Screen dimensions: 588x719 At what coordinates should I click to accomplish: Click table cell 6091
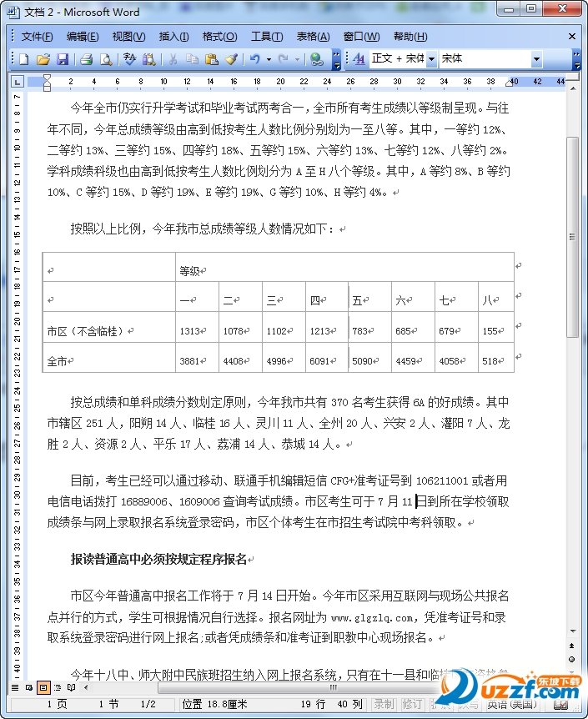[x=327, y=357]
